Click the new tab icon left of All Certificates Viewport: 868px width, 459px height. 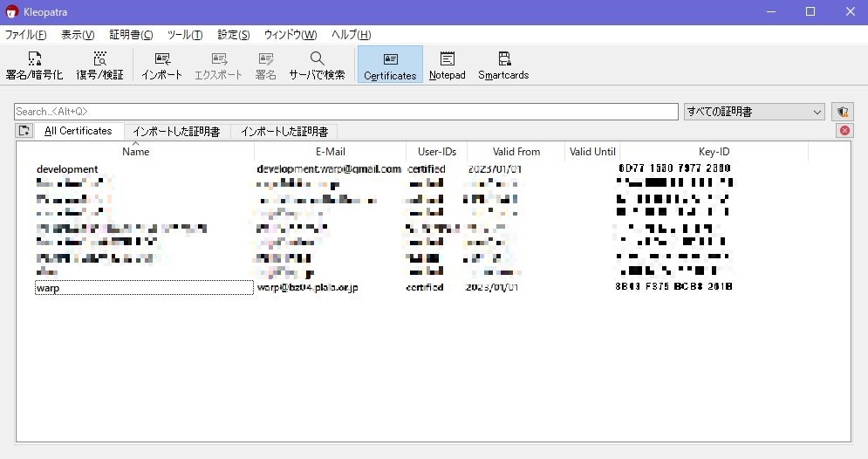pos(24,131)
